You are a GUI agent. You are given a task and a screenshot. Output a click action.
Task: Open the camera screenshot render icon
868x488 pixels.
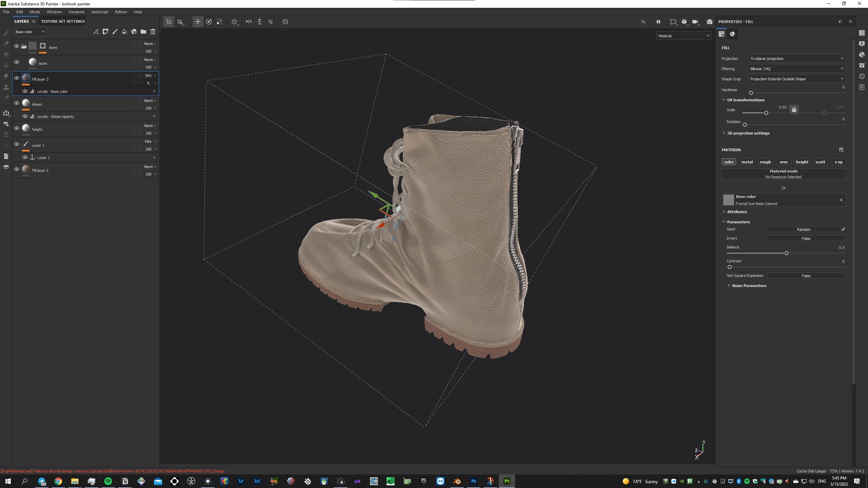tap(710, 22)
